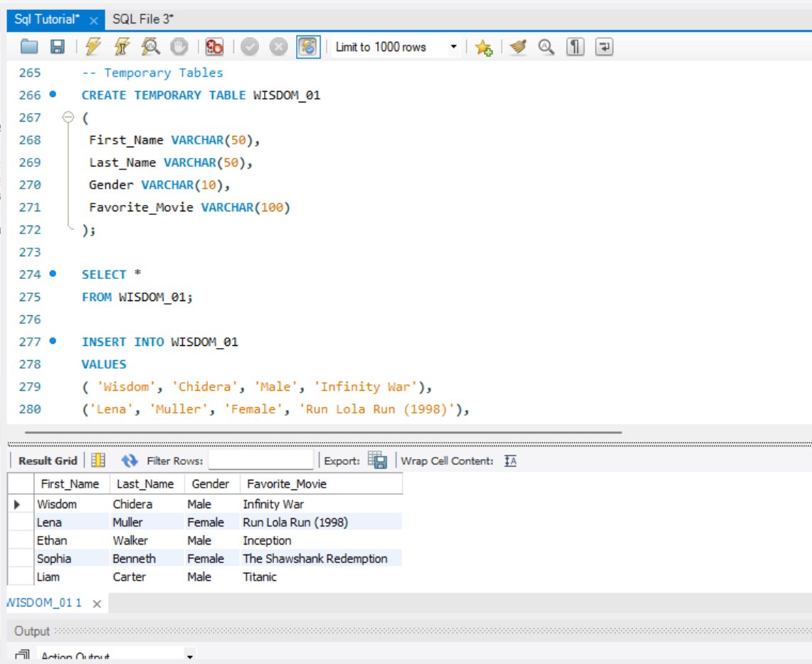Stop query execution hand icon
The image size is (812, 664).
(x=179, y=46)
